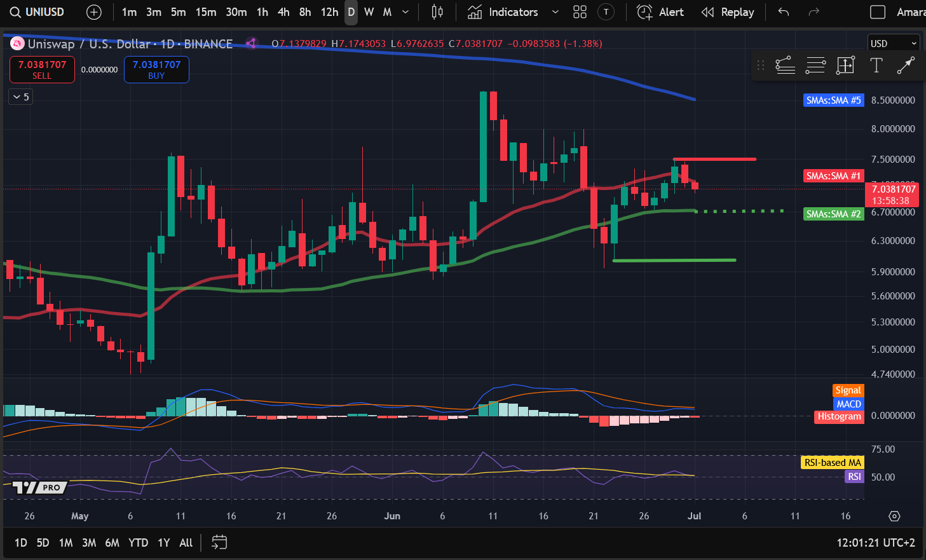This screenshot has height=560, width=926.
Task: Choose the monthly M interval
Action: tap(387, 12)
